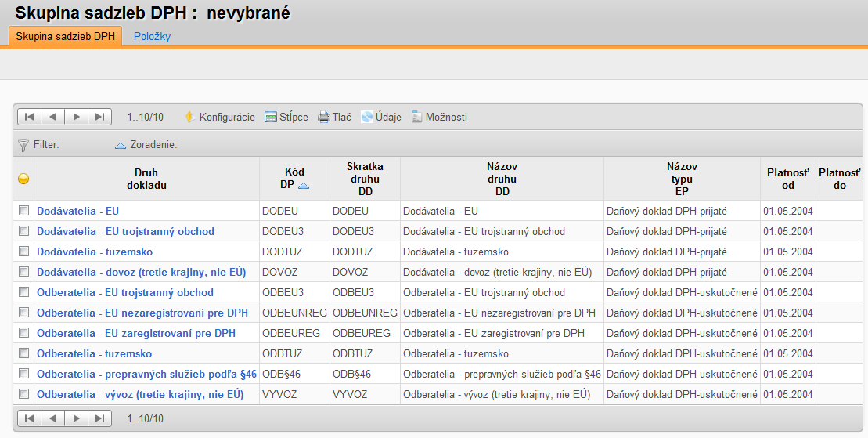This screenshot has height=438, width=868.
Task: Go to first page in top pager
Action: coord(29,117)
